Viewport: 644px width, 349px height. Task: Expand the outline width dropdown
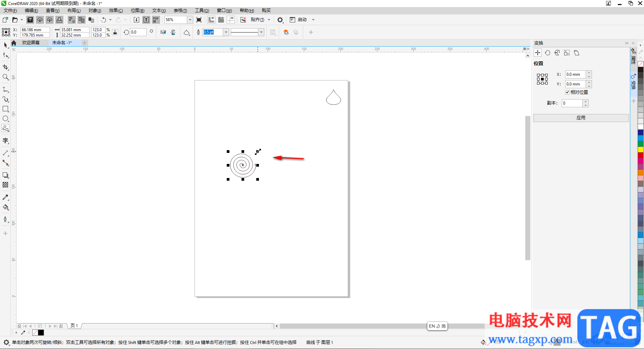(x=226, y=32)
